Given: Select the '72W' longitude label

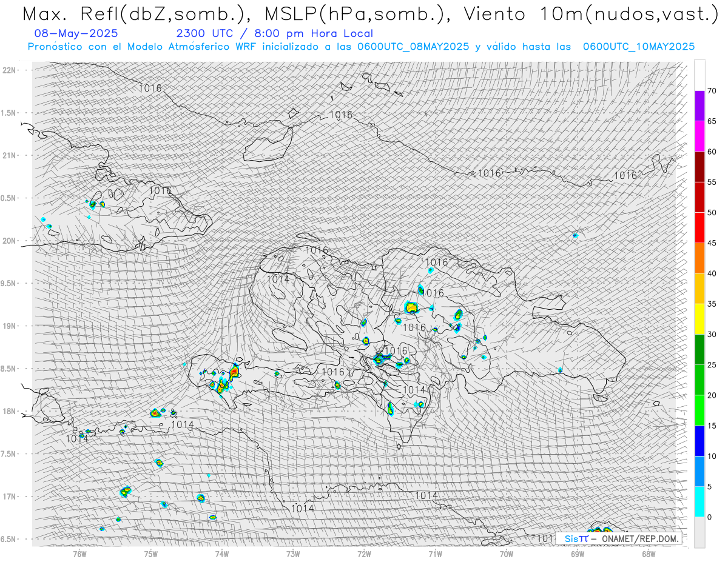Looking at the screenshot, I should click(364, 553).
